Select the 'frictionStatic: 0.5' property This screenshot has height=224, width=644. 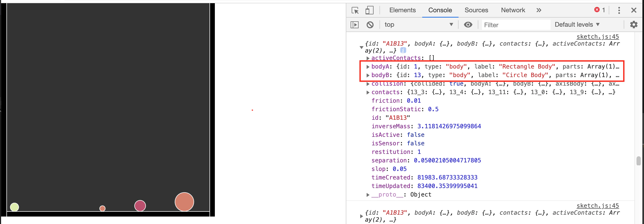[405, 109]
